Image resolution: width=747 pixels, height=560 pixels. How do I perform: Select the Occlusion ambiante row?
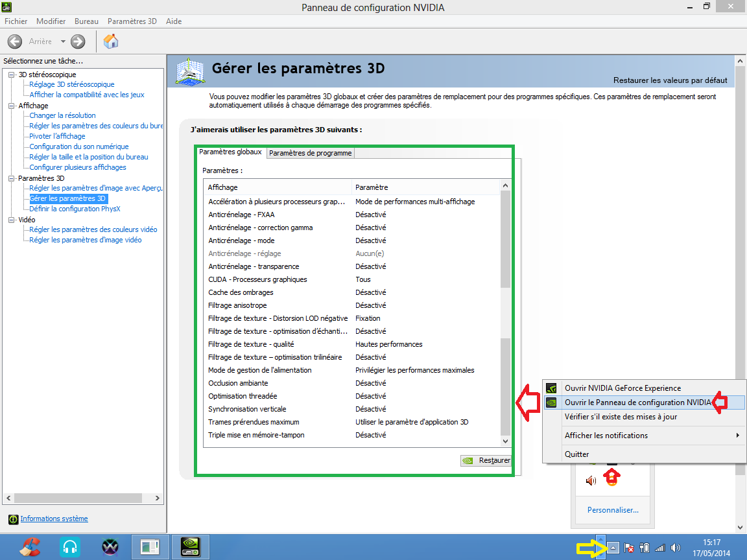click(352, 383)
